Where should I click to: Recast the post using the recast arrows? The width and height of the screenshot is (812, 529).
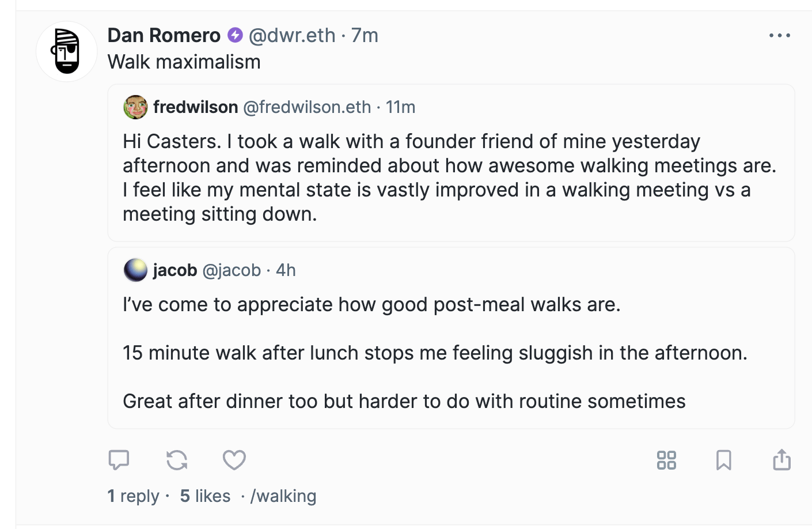(177, 460)
